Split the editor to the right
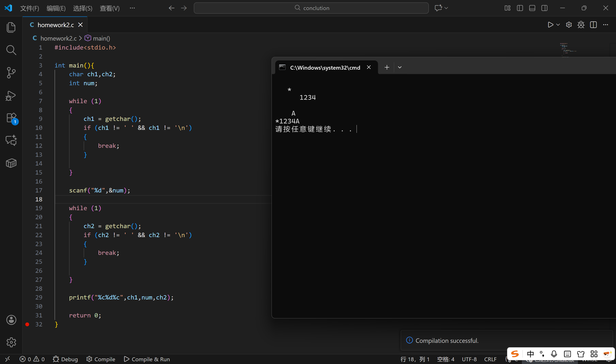The height and width of the screenshot is (364, 616). coord(593,25)
